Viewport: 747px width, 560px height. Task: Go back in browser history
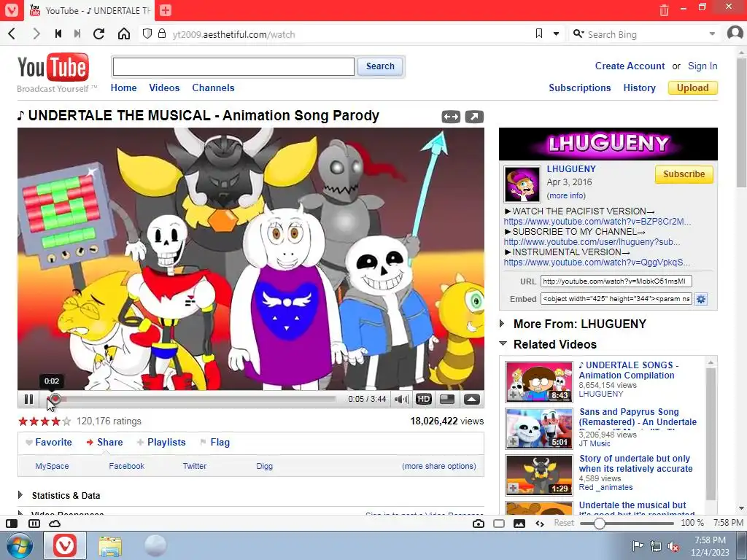click(x=12, y=34)
